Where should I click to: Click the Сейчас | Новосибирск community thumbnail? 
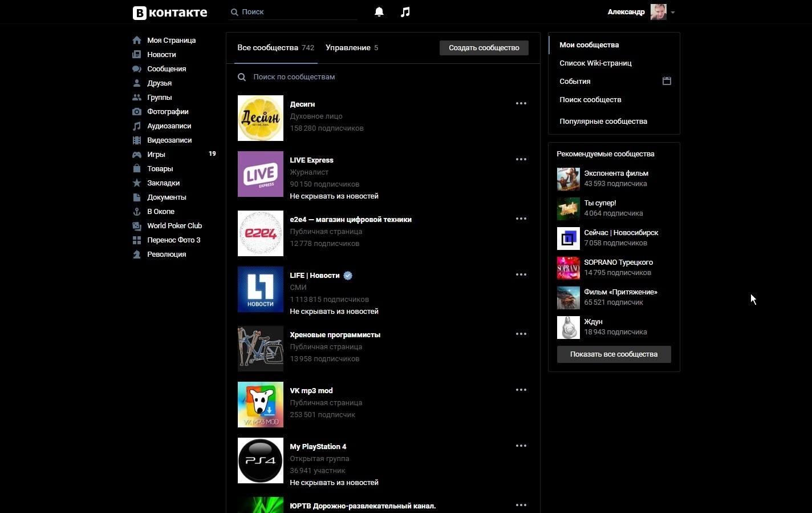coord(569,239)
